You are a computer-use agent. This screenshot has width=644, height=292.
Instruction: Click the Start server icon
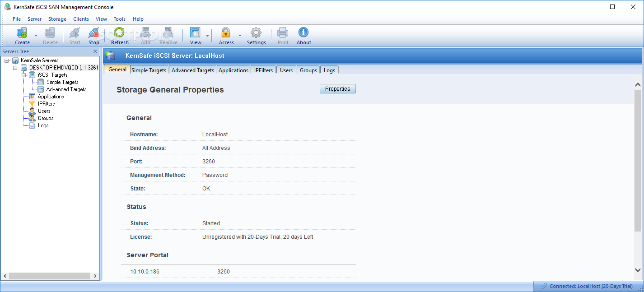75,32
